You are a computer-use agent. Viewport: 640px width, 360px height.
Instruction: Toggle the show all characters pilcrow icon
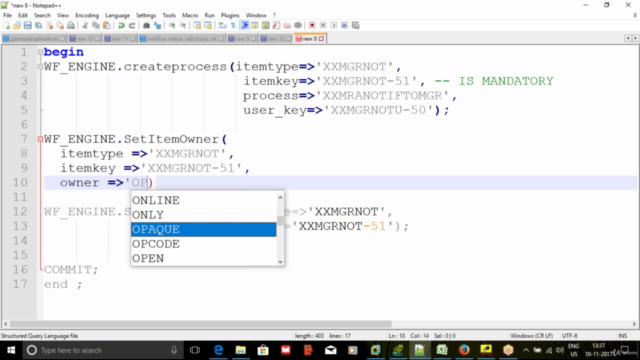[233, 25]
